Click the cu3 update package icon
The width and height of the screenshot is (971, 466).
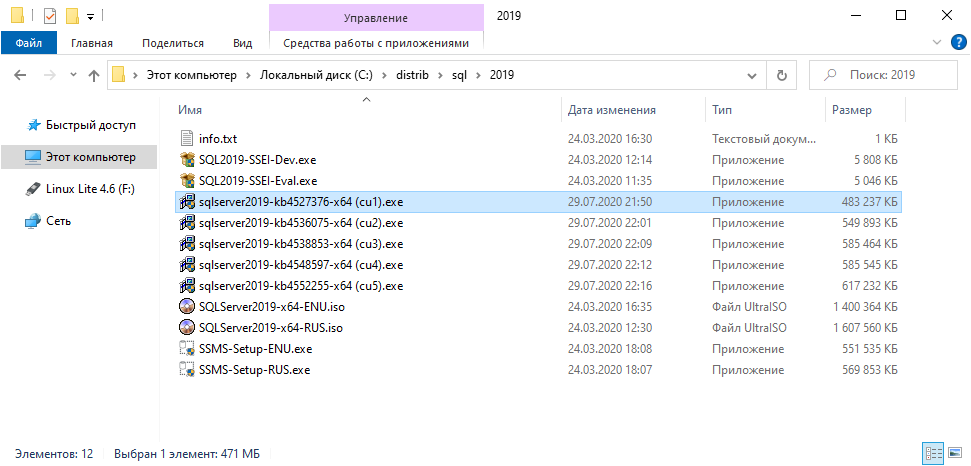(x=187, y=244)
